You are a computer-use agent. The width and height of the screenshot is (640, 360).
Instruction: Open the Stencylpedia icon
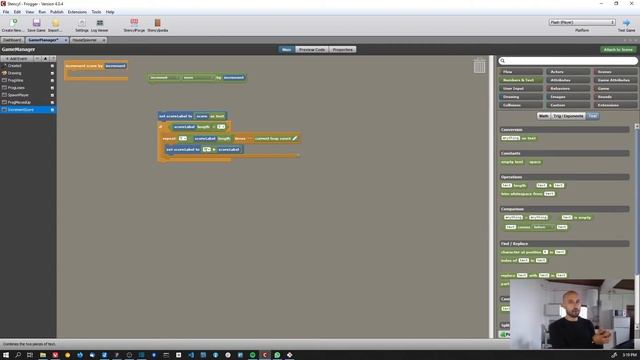point(158,22)
